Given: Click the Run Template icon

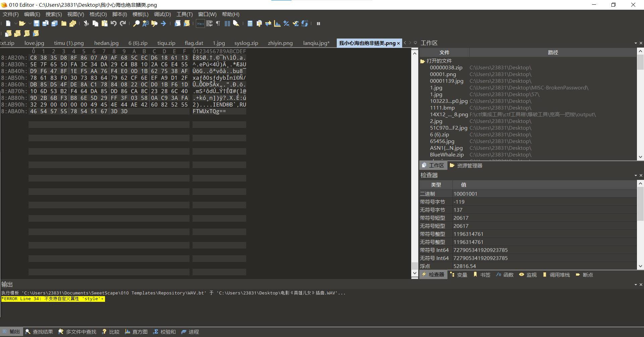Looking at the screenshot, I should pos(187,23).
